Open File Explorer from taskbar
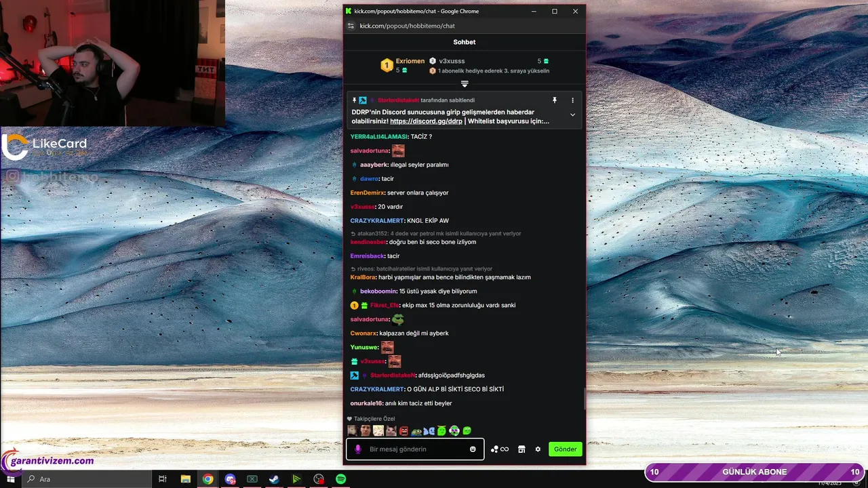This screenshot has width=868, height=488. point(186,479)
